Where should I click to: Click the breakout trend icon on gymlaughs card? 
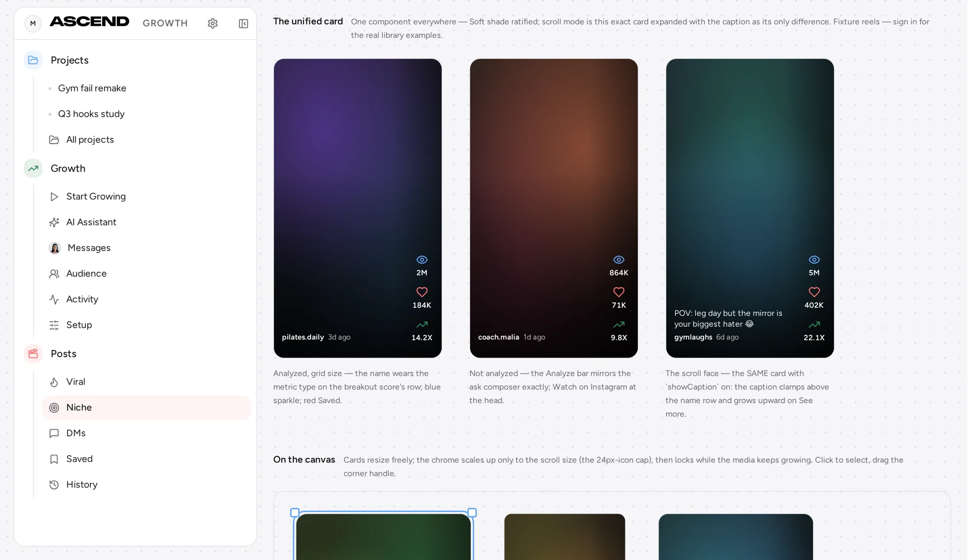[814, 325]
